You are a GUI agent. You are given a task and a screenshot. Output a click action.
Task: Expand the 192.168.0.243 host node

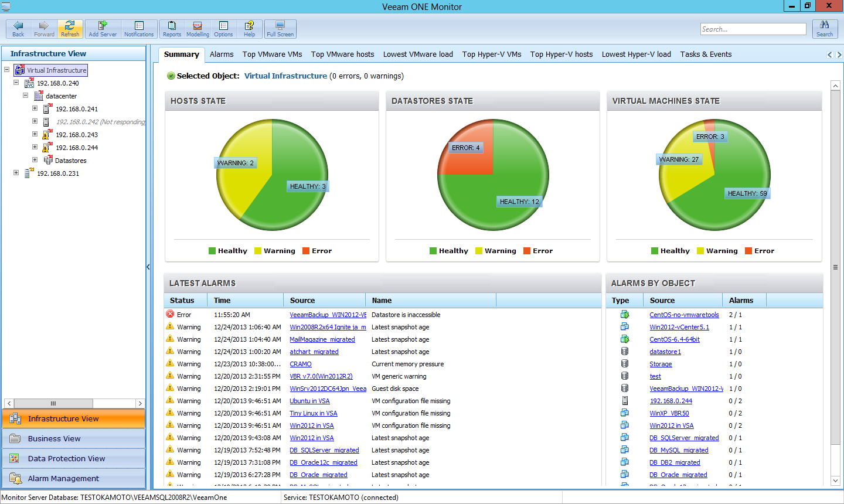tap(35, 134)
